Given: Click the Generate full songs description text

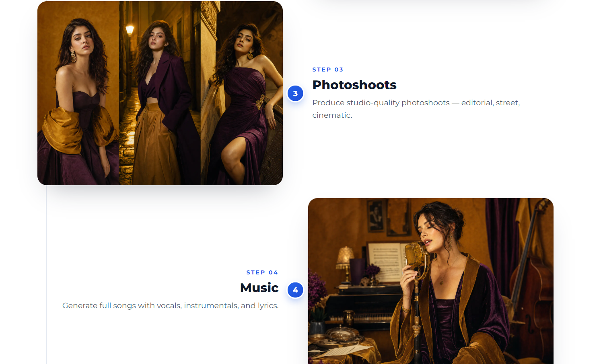Looking at the screenshot, I should click(171, 306).
